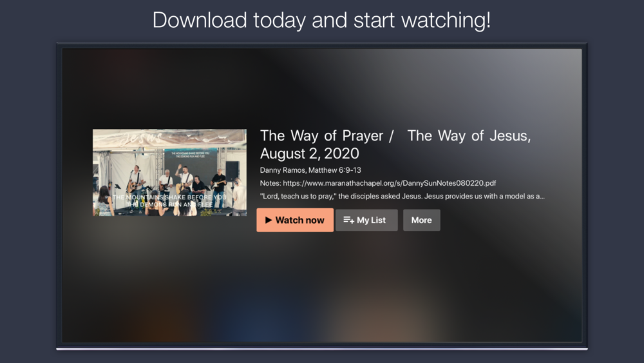Click the August 2, 2020 date text

pyautogui.click(x=310, y=153)
